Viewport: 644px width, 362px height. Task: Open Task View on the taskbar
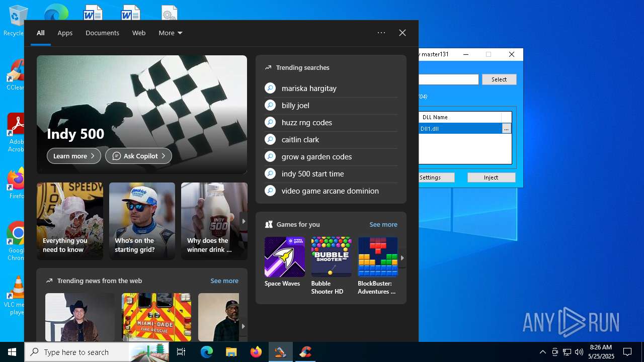coord(181,352)
